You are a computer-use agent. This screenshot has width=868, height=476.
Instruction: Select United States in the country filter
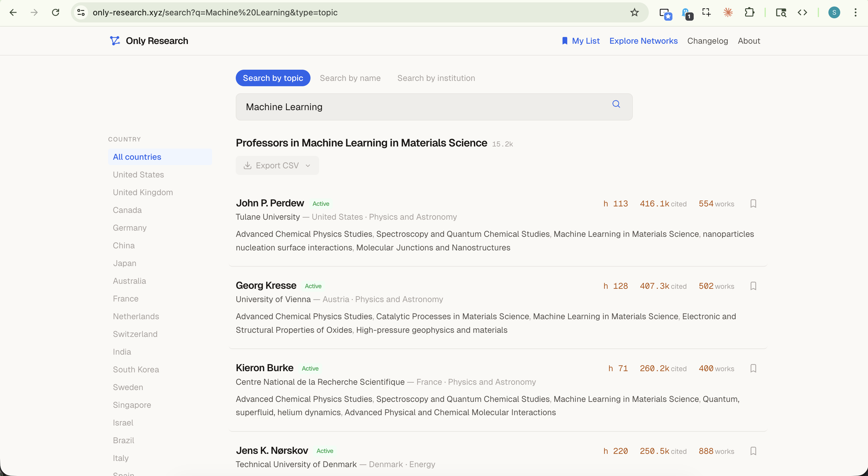coord(138,175)
